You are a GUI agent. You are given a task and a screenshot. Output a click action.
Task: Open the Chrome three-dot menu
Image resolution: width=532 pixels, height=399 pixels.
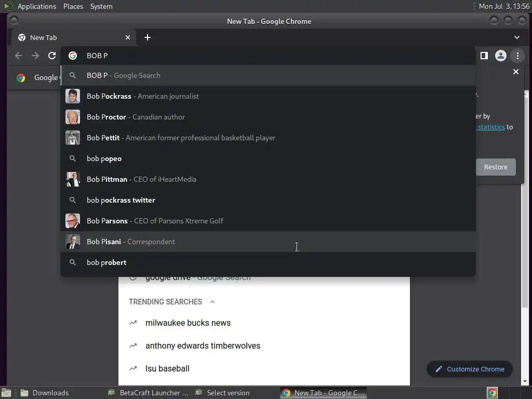tap(517, 56)
